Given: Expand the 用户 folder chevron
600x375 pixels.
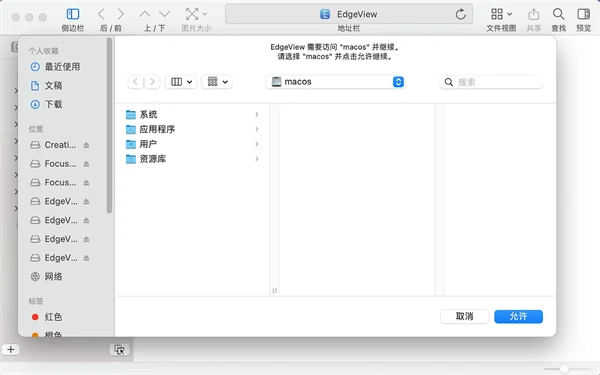Looking at the screenshot, I should (257, 144).
